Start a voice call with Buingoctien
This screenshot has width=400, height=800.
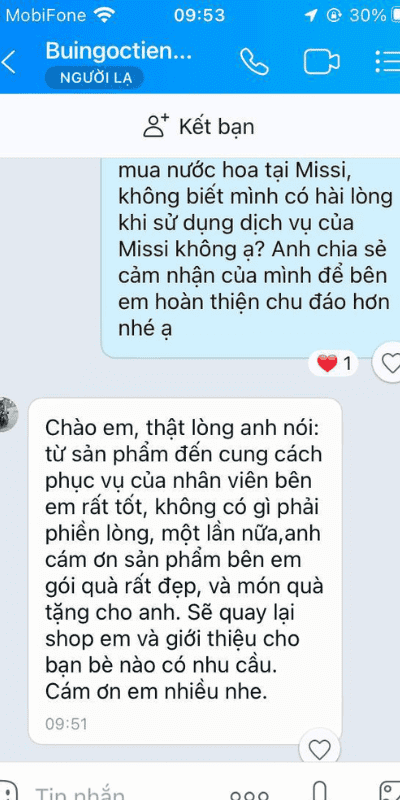pos(254,62)
